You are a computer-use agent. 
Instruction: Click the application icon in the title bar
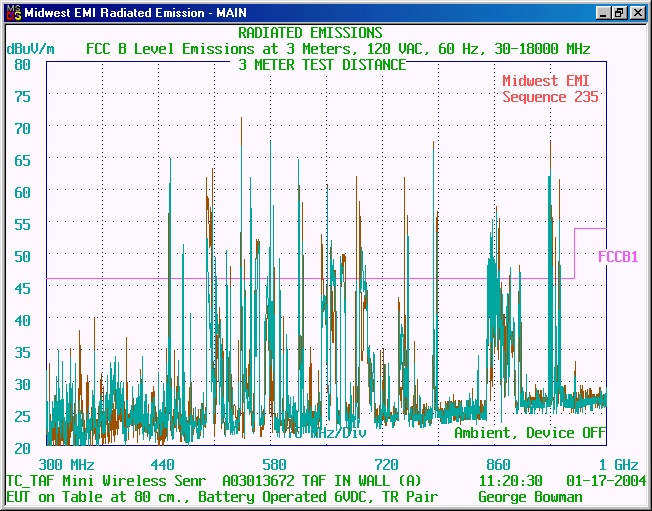[12, 12]
